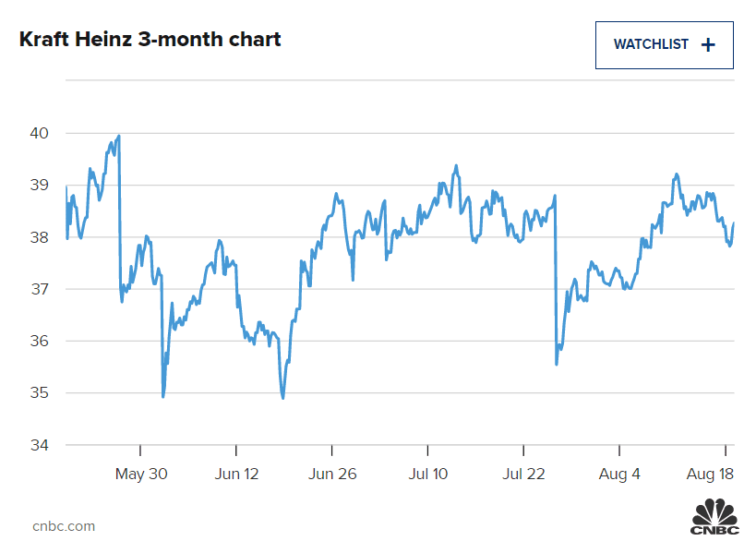756x553 pixels.
Task: Click the Jul 22 axis date
Action: pos(523,475)
